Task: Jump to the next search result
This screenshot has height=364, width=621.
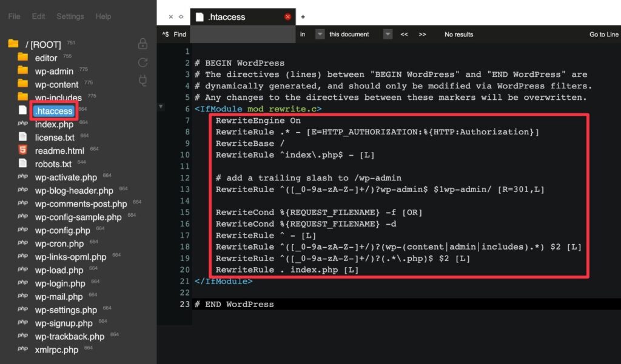Action: [422, 35]
